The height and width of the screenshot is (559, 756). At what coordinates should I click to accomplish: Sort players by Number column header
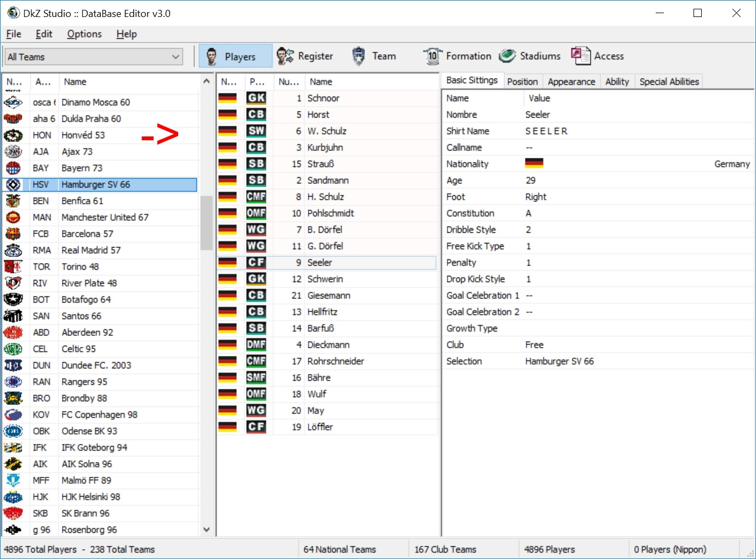(289, 82)
